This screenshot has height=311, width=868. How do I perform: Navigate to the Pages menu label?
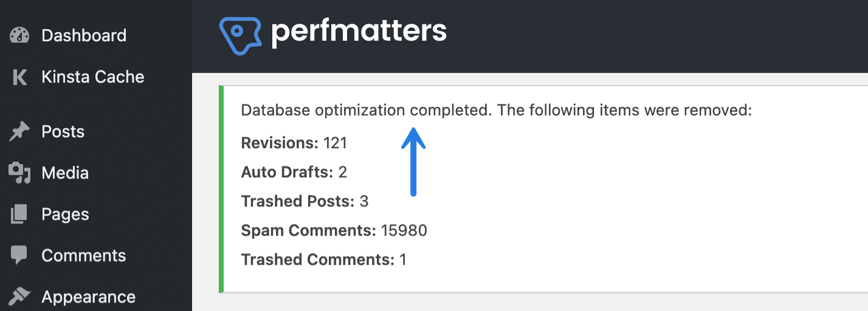pos(65,214)
